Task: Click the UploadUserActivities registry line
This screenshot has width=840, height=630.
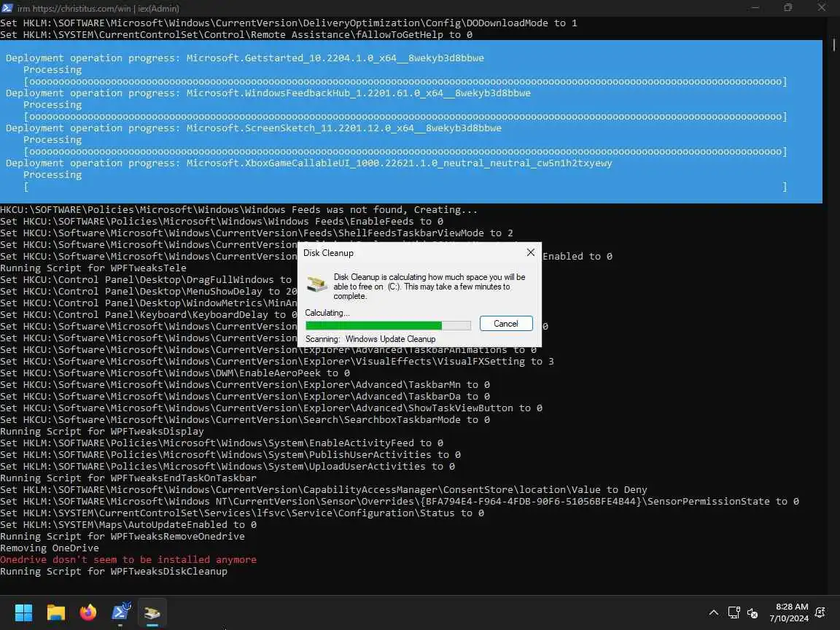Action: (x=227, y=466)
